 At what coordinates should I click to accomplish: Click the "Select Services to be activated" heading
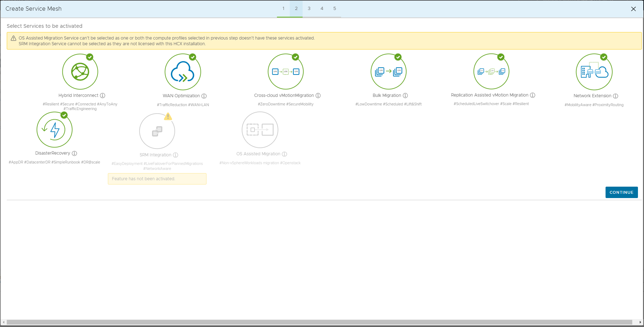[x=44, y=26]
